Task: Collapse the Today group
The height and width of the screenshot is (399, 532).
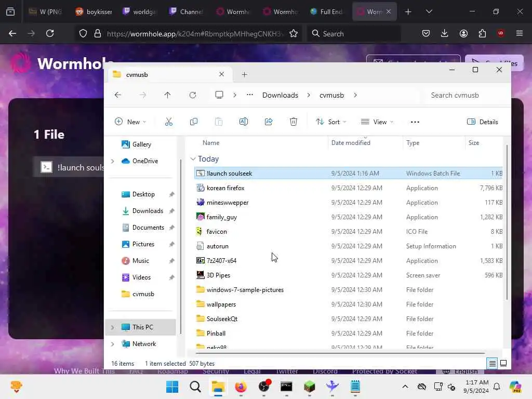Action: (193, 159)
